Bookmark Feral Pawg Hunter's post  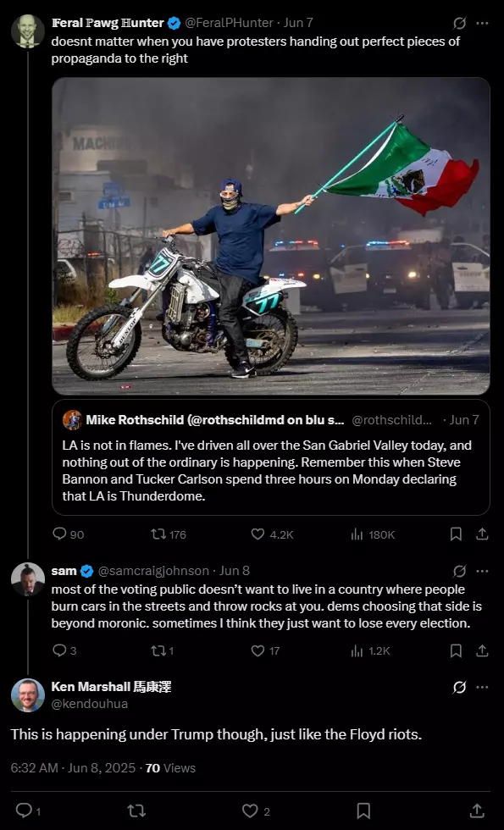(x=456, y=534)
